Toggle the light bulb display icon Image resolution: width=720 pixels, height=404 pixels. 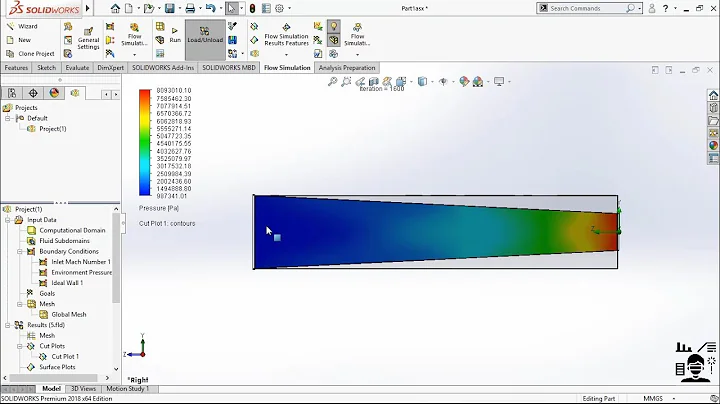(x=334, y=26)
